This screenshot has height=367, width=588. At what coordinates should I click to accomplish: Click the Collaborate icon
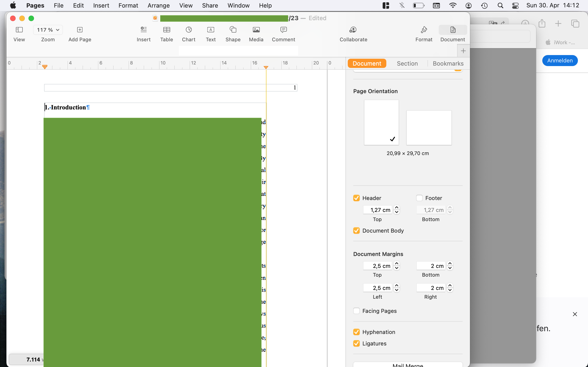click(x=353, y=30)
